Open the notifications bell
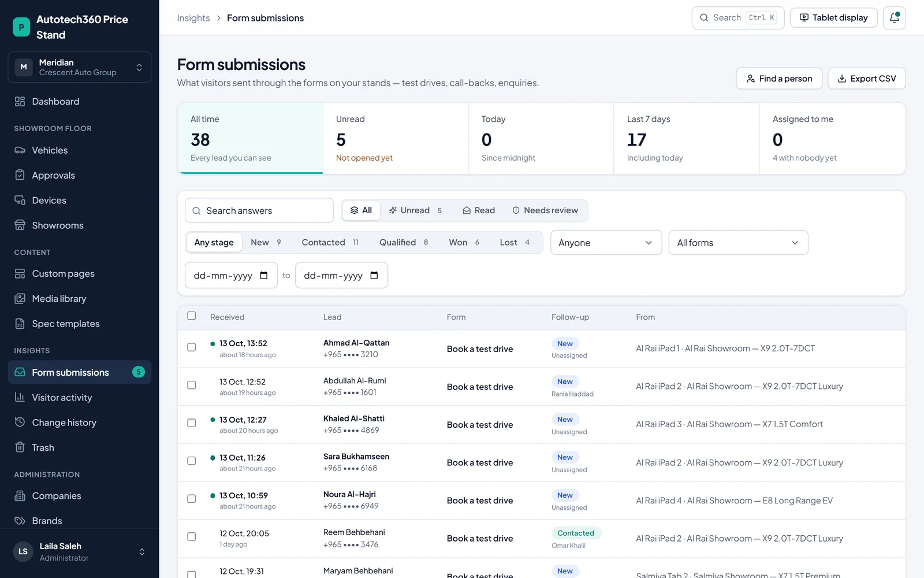This screenshot has width=924, height=578. pos(894,18)
